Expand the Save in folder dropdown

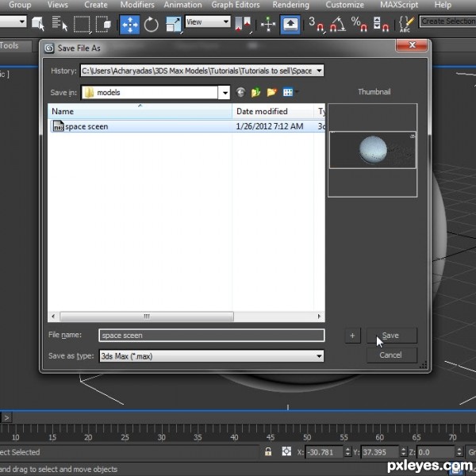click(225, 93)
